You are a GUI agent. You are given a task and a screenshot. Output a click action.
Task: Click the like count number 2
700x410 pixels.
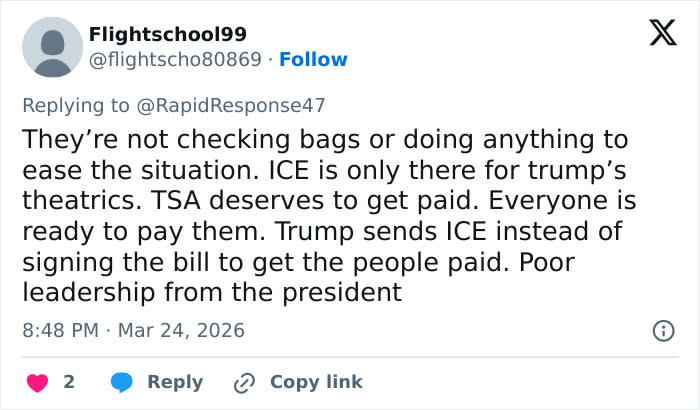tap(69, 382)
